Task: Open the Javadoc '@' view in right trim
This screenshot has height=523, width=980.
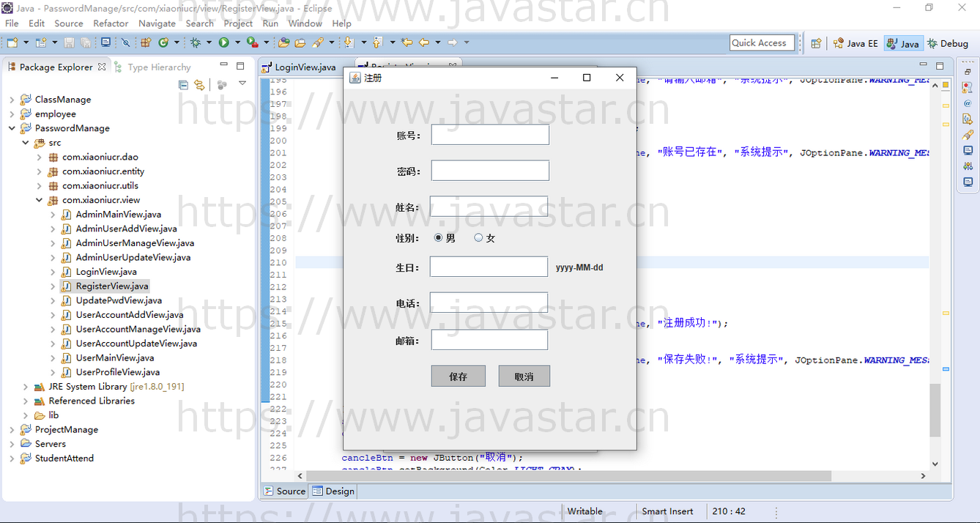Action: [968, 103]
